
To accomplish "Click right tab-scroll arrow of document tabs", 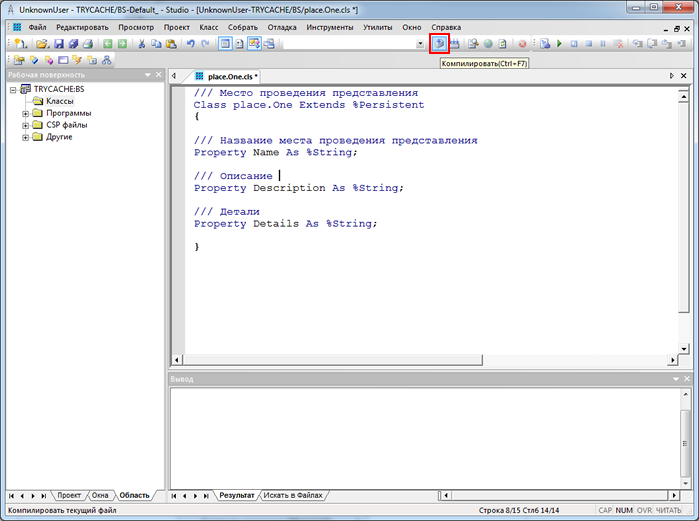I will point(672,76).
